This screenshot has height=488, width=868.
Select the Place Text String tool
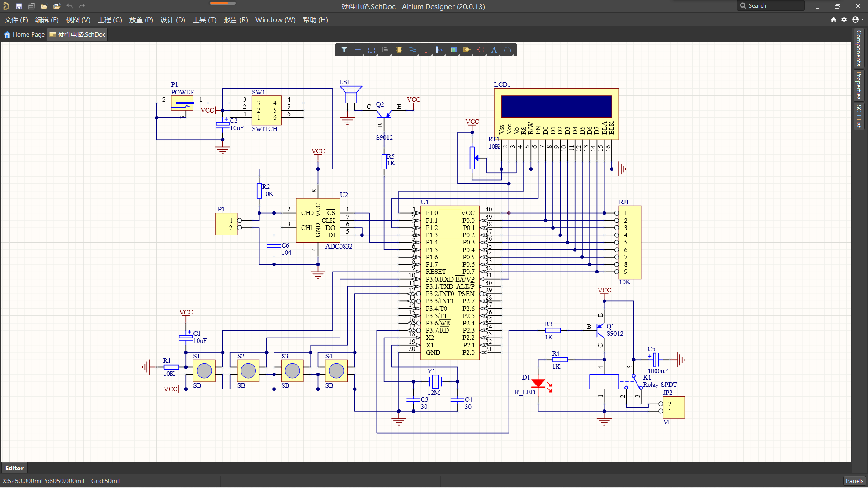click(494, 50)
